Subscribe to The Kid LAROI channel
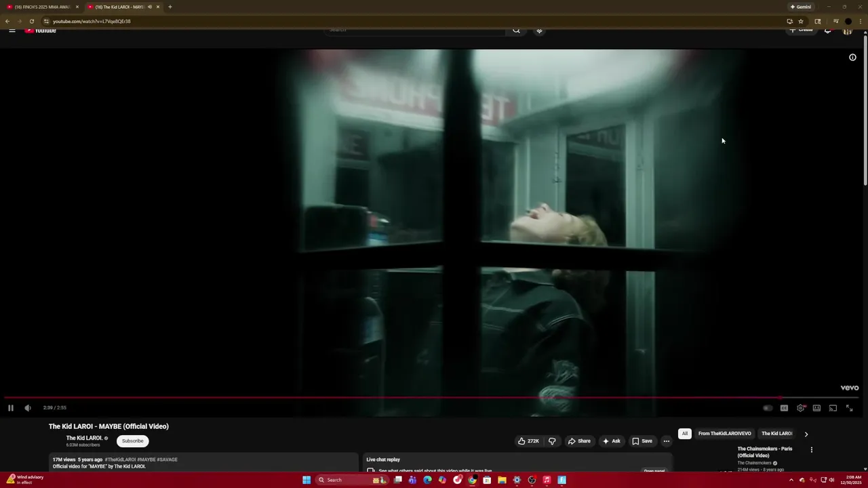Viewport: 868px width, 488px height. coord(132,441)
